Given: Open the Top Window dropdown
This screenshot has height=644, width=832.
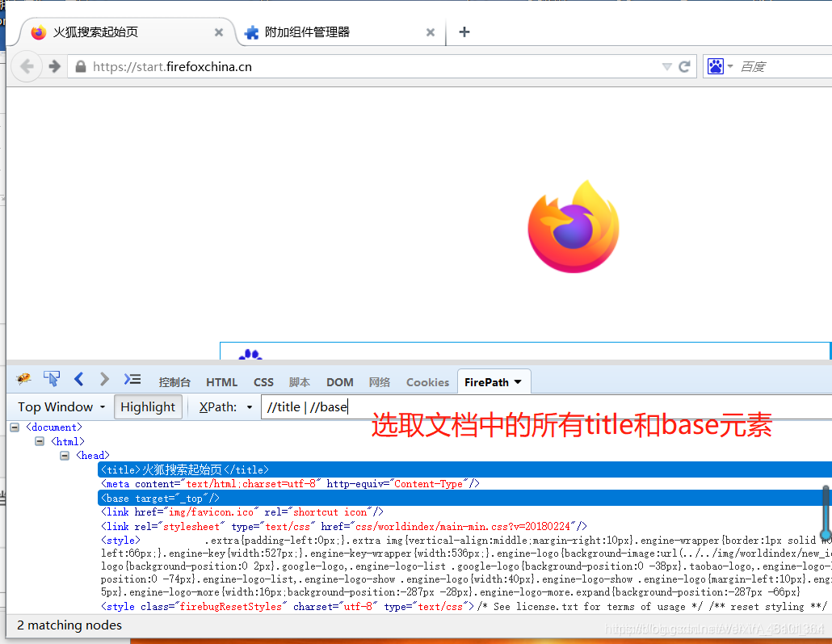Looking at the screenshot, I should pos(61,406).
